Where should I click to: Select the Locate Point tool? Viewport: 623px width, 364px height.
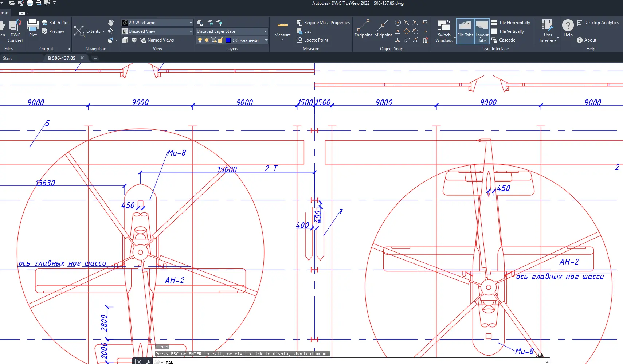tap(313, 40)
